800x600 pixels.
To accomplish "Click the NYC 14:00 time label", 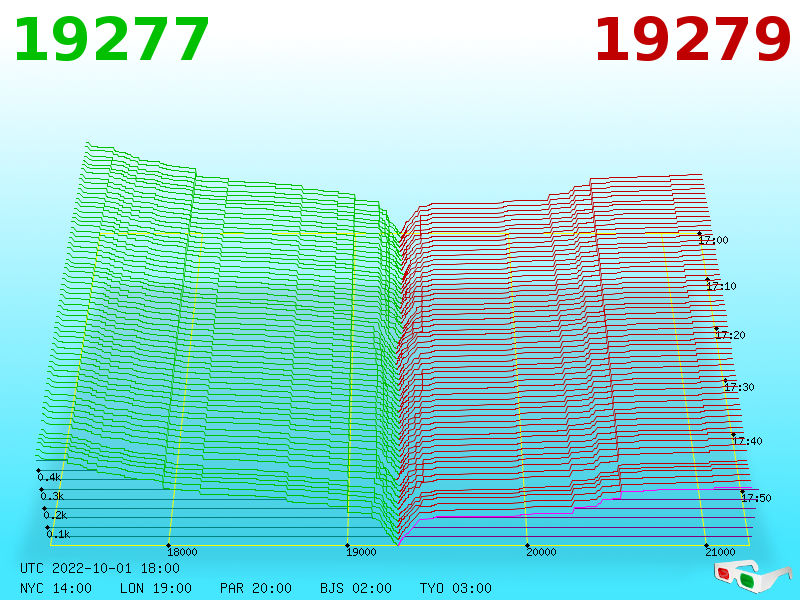I will tap(56, 588).
